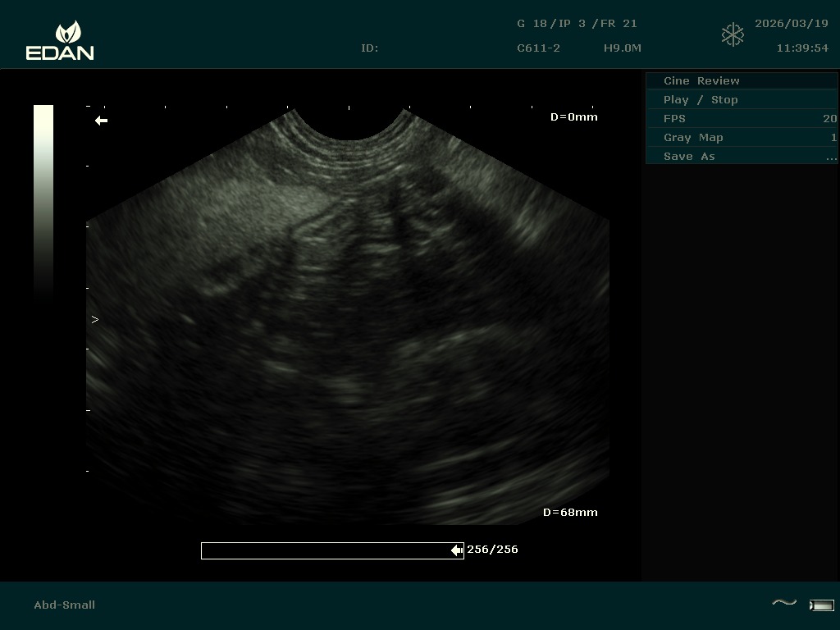Click the H9.0M frequency indicator
840x630 pixels.
622,48
